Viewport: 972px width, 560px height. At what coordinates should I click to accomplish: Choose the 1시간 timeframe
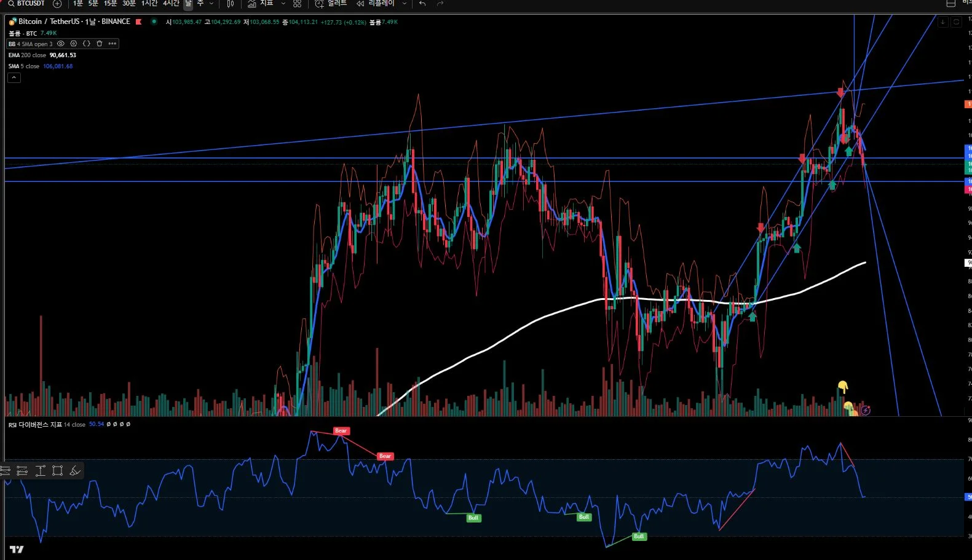click(x=149, y=4)
